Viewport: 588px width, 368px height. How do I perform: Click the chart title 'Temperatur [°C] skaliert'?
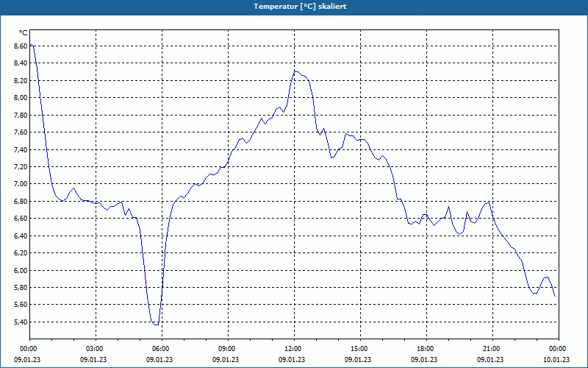coord(300,7)
